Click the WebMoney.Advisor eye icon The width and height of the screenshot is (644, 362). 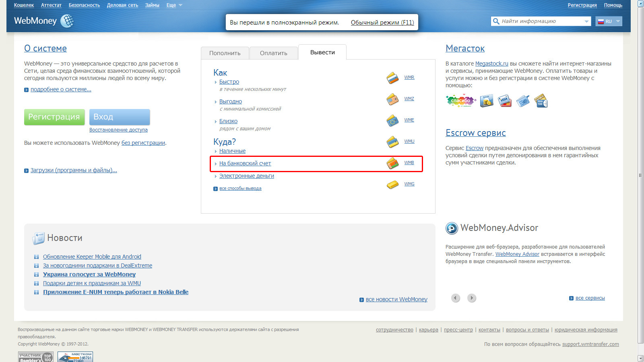(x=452, y=228)
